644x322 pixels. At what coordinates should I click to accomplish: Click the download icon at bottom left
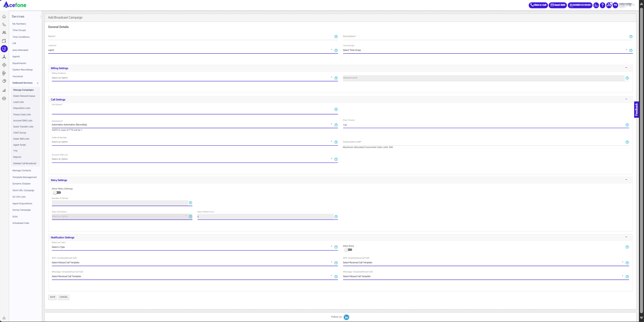click(4, 318)
